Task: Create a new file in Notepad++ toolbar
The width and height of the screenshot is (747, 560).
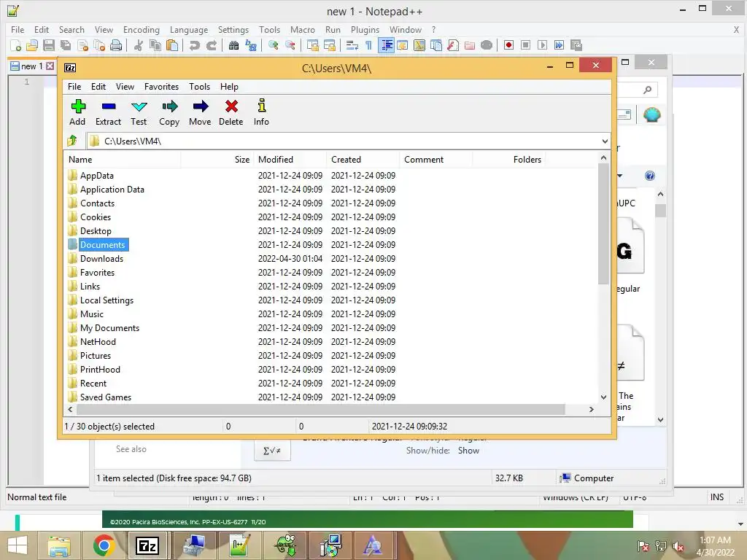Action: [x=16, y=45]
